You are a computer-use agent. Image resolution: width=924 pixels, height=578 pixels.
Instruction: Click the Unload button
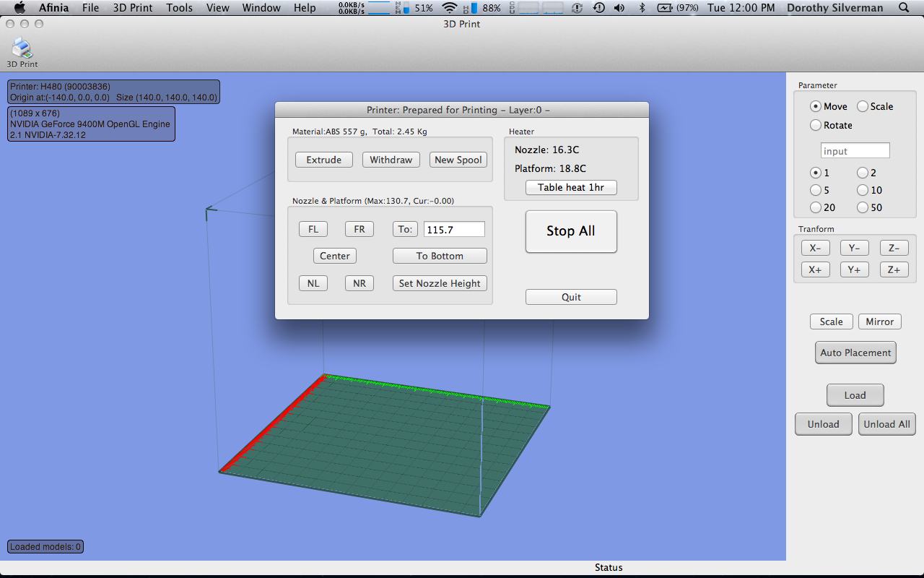click(824, 424)
